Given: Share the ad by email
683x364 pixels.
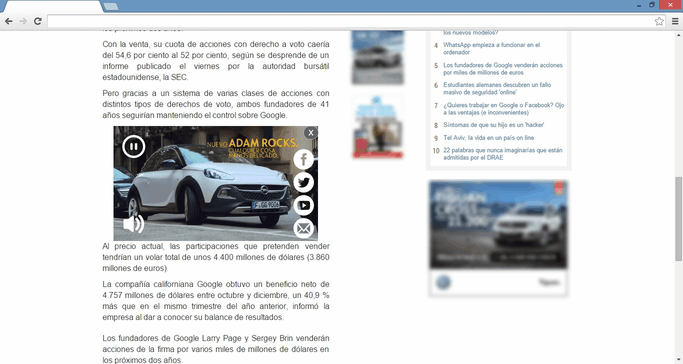Looking at the screenshot, I should (304, 228).
